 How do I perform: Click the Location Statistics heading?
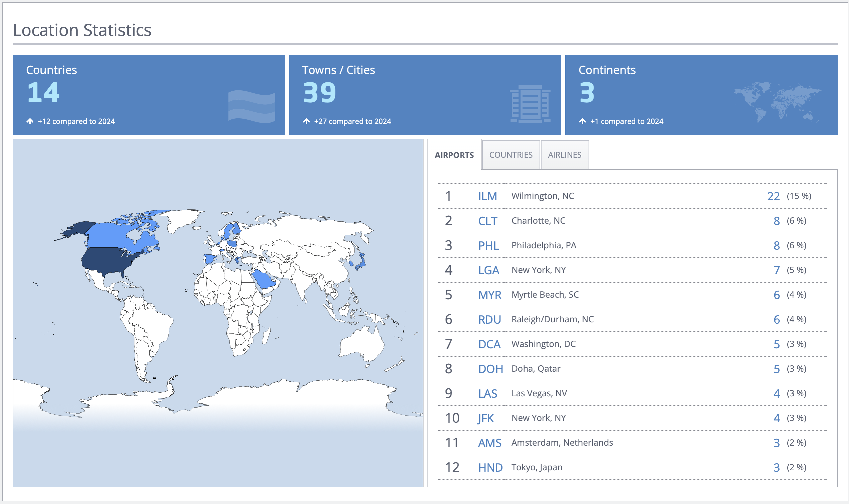pos(82,30)
